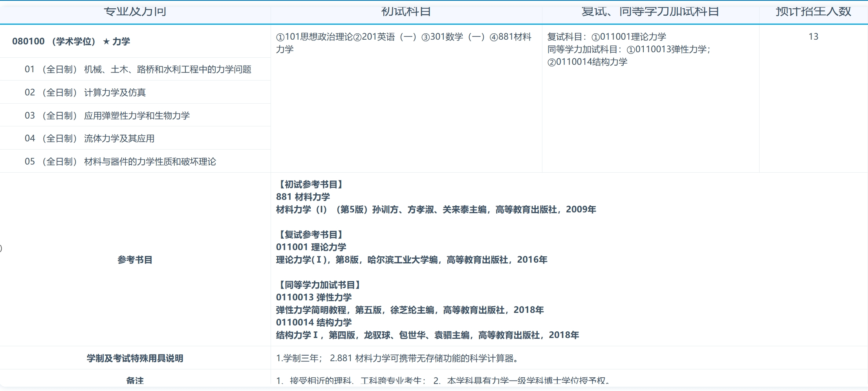Image resolution: width=868 pixels, height=391 pixels.
Task: Click the 预计招生人数 column header
Action: coord(813,11)
